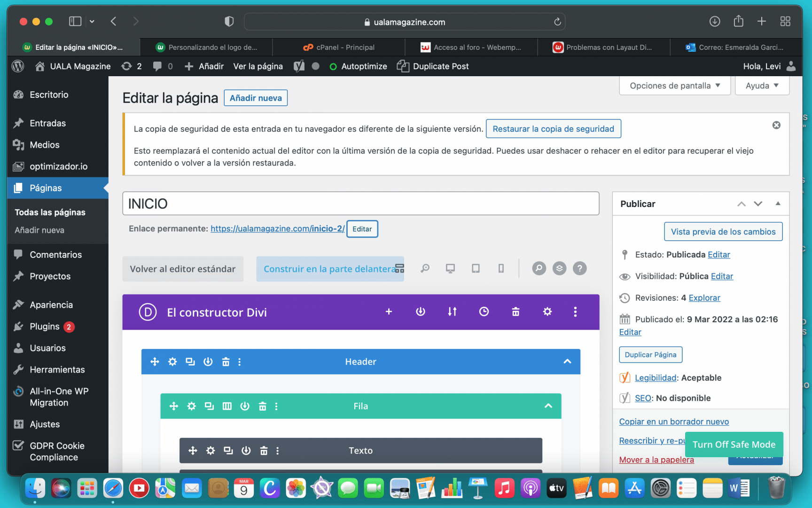The width and height of the screenshot is (812, 508).
Task: Click Vista previa de los cambios
Action: (723, 231)
